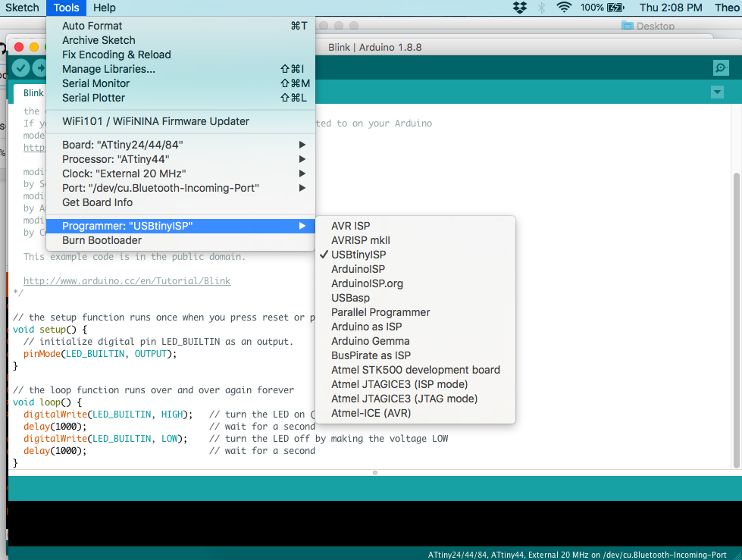742x560 pixels.
Task: Click the status bar board info text
Action: [x=577, y=555]
